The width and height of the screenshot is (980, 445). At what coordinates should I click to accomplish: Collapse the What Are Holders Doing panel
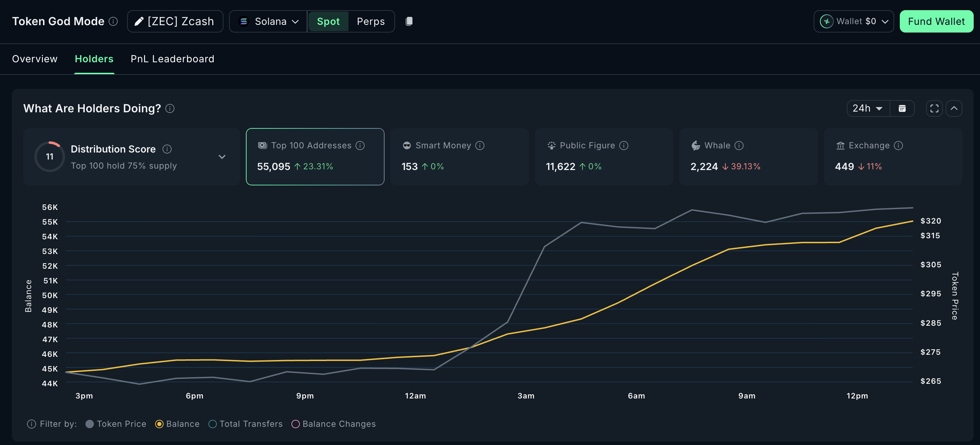pos(954,109)
